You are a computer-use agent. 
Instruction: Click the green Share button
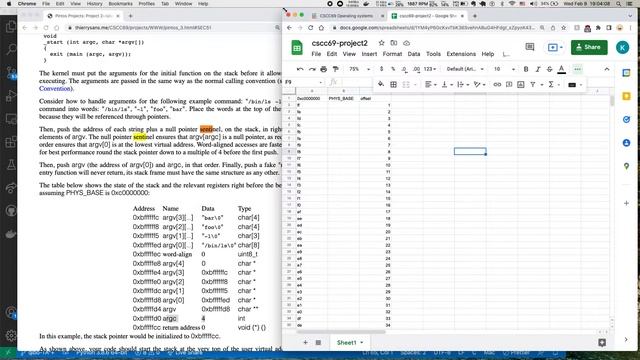coord(589,47)
